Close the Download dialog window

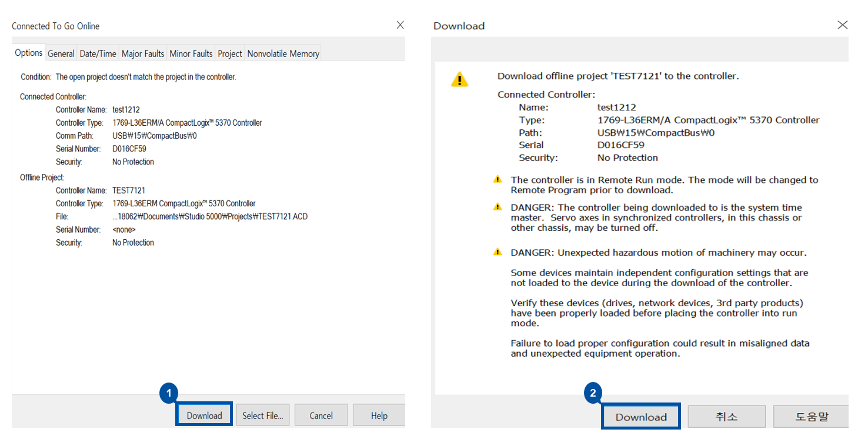(x=842, y=25)
